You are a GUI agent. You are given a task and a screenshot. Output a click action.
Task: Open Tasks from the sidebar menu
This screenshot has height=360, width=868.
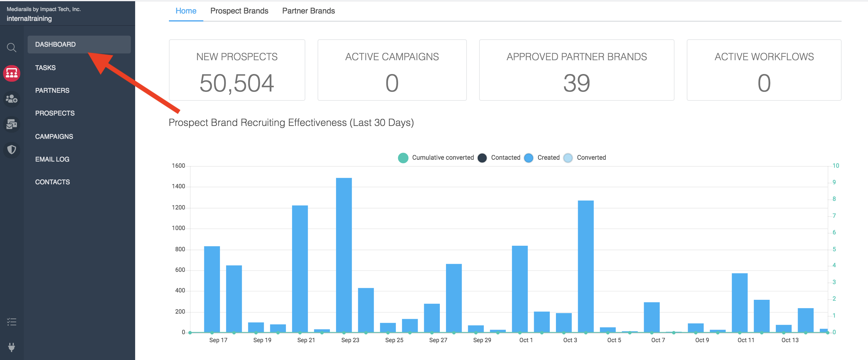(45, 67)
